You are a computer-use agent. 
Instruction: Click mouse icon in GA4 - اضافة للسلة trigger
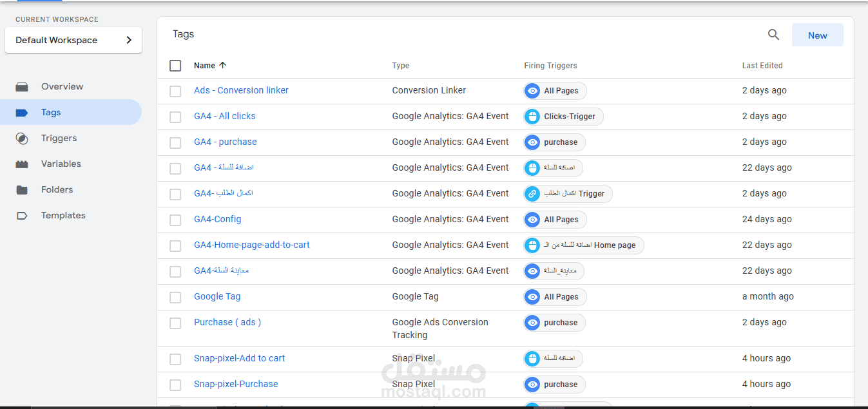(x=532, y=168)
